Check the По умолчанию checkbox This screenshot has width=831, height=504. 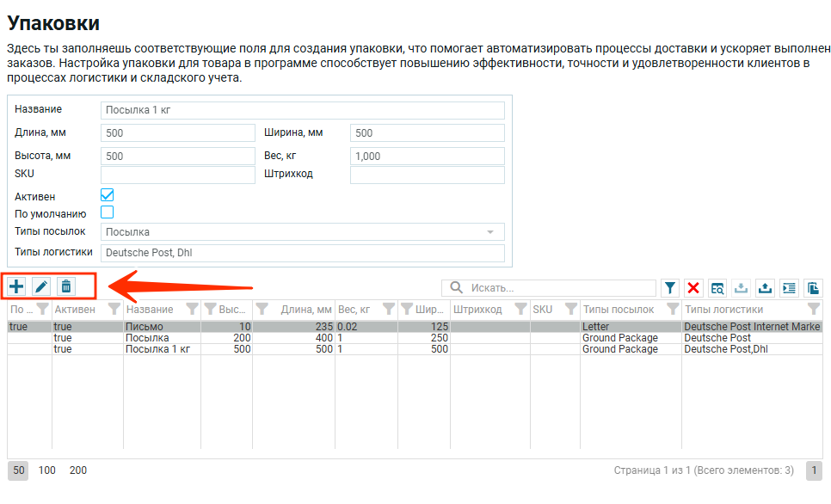pos(108,212)
